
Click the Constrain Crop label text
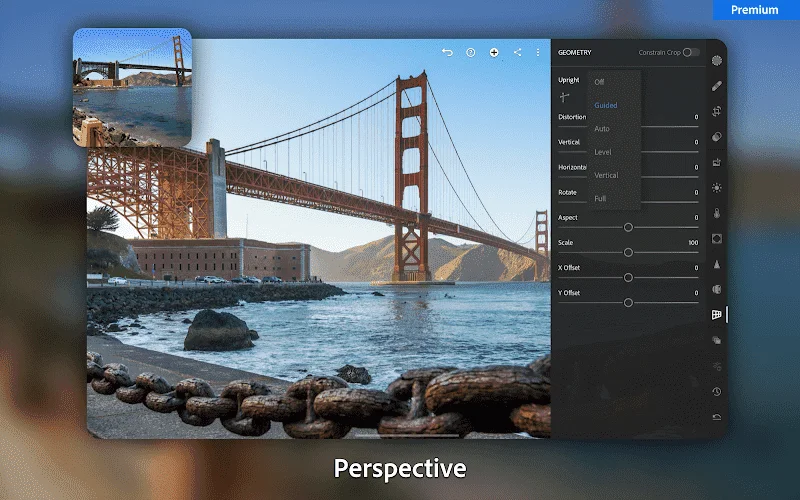(659, 52)
